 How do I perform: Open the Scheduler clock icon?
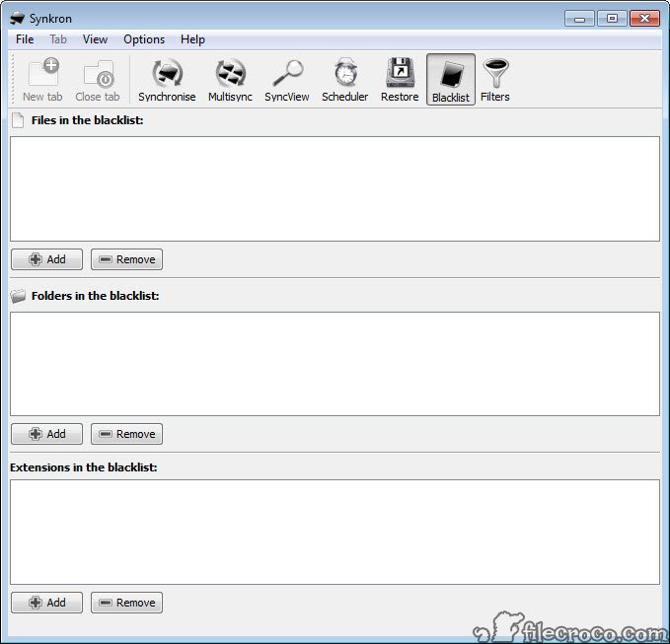pos(344,80)
